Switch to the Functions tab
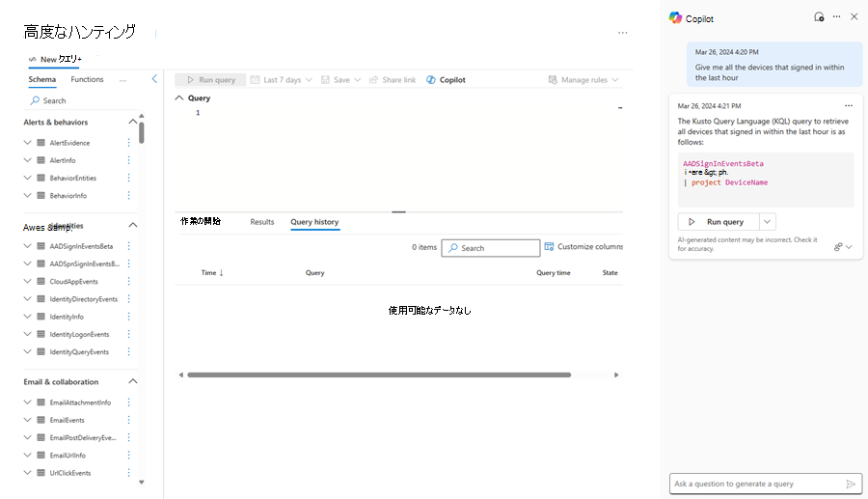 [87, 79]
